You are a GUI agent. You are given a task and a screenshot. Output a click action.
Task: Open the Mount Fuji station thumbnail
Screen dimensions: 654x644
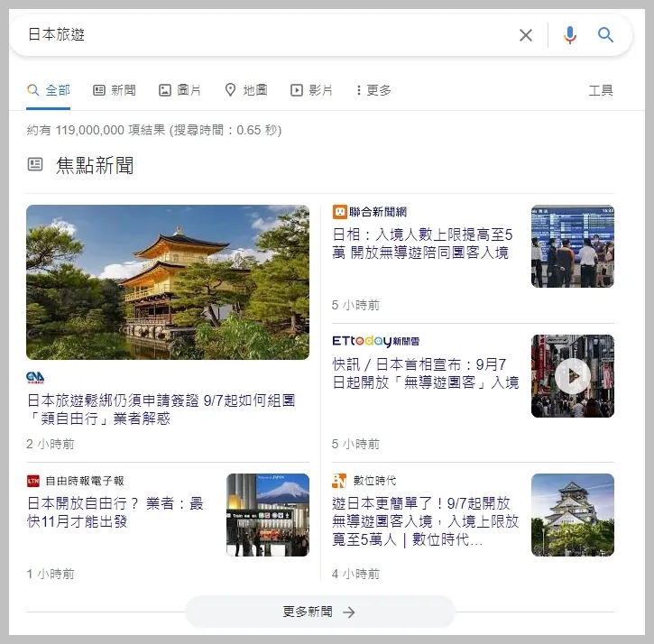tap(268, 515)
